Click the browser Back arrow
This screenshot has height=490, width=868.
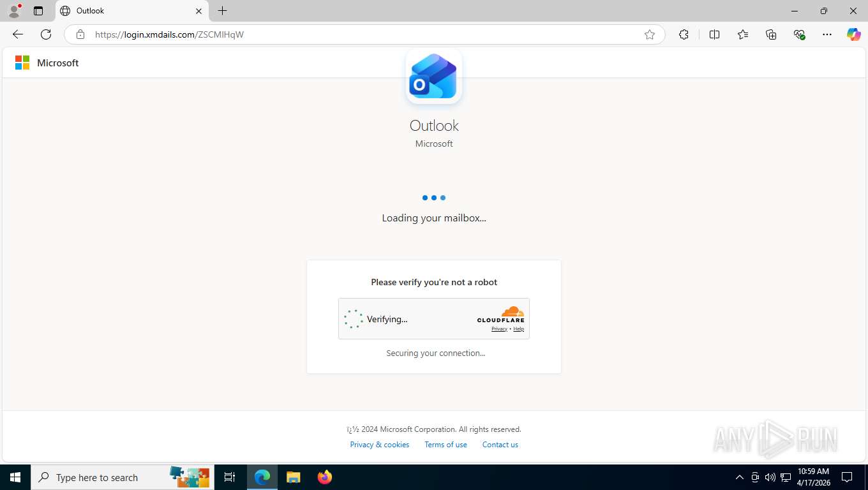point(18,34)
